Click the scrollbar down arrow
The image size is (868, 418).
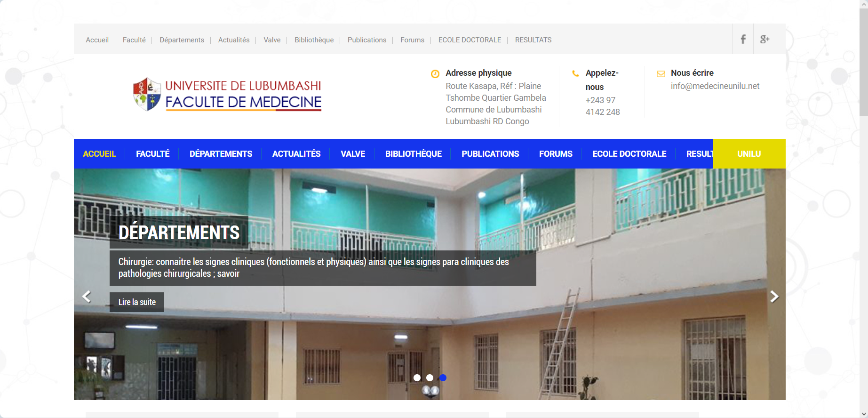[864, 414]
